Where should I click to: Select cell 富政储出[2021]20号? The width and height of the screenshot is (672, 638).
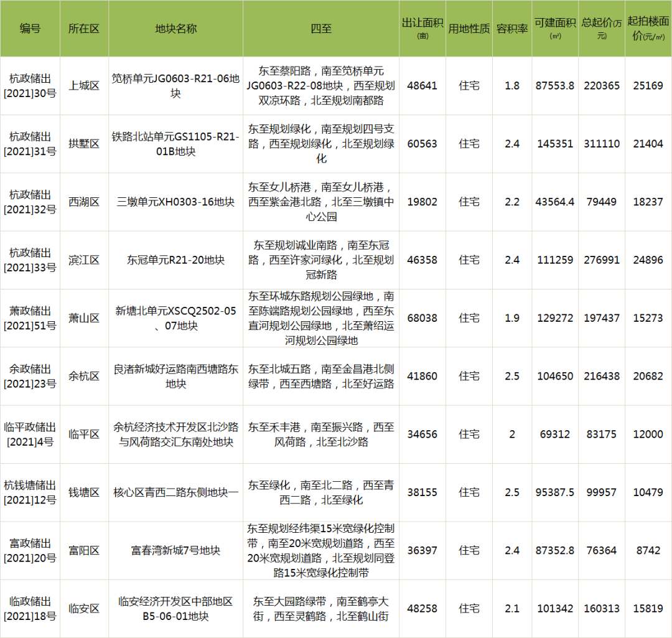(x=30, y=550)
